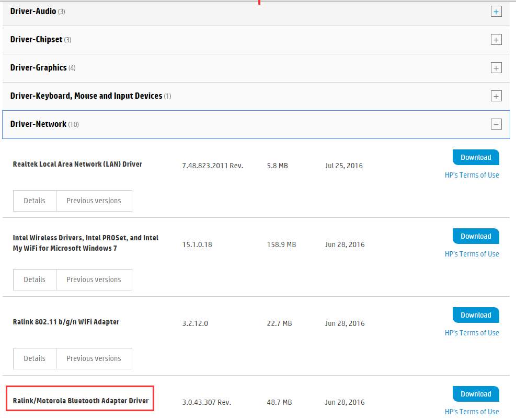Download Intel Wireless Drivers package

(x=476, y=236)
